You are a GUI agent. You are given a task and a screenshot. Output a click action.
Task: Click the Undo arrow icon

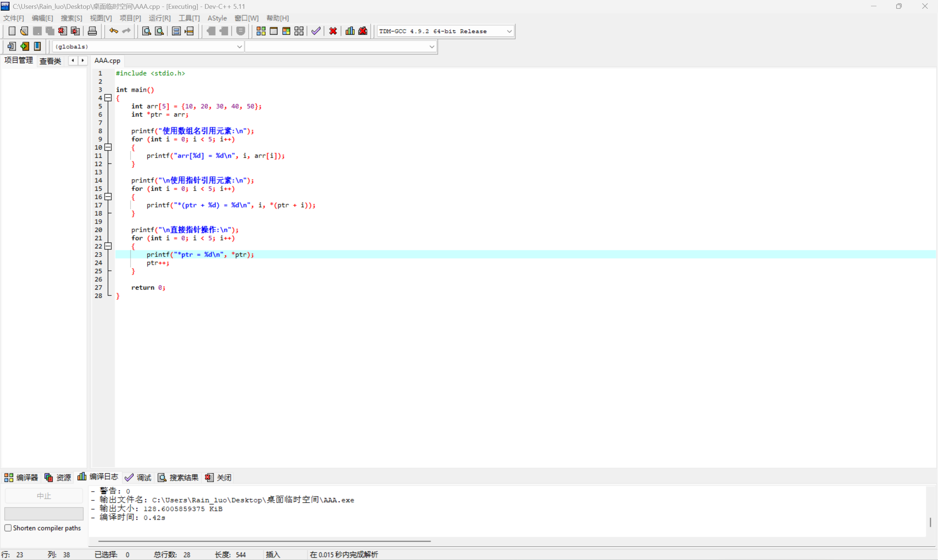(x=114, y=31)
